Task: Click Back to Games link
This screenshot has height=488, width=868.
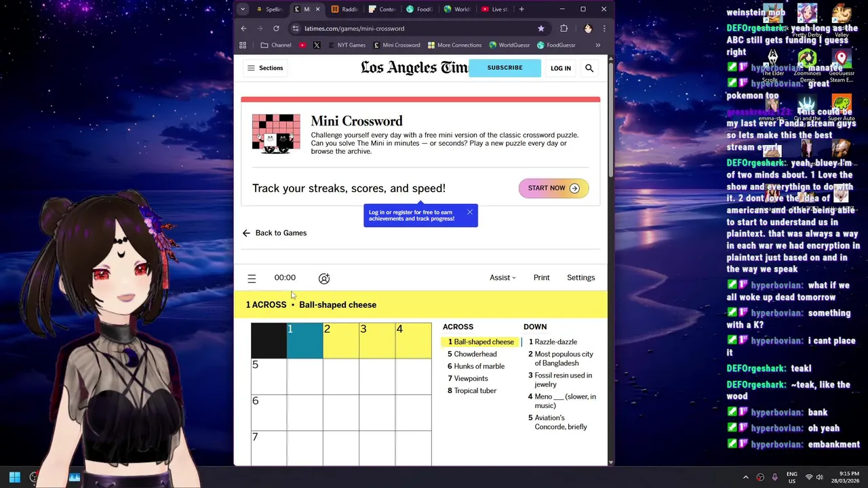Action: (x=275, y=233)
